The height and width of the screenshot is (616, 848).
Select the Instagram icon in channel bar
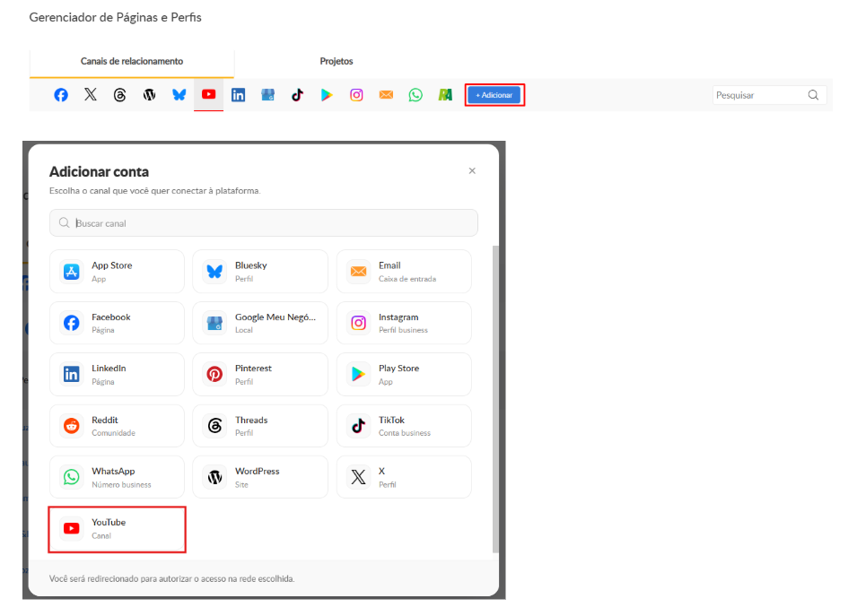(356, 95)
